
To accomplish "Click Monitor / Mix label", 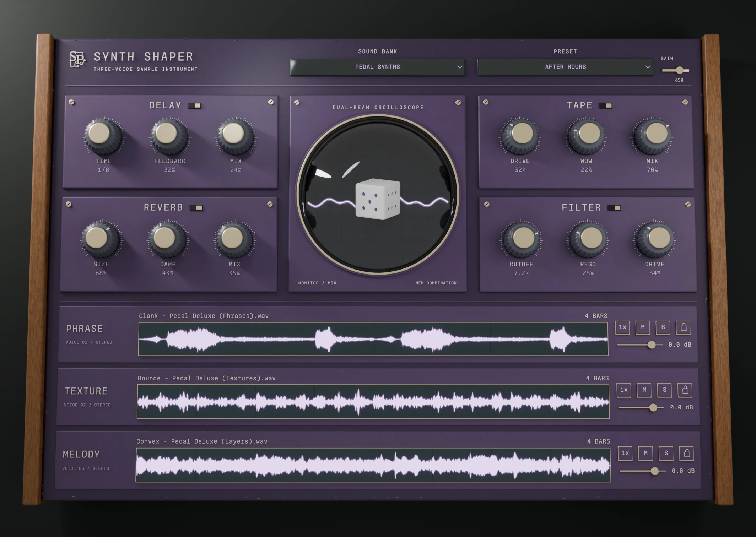I will pos(317,283).
